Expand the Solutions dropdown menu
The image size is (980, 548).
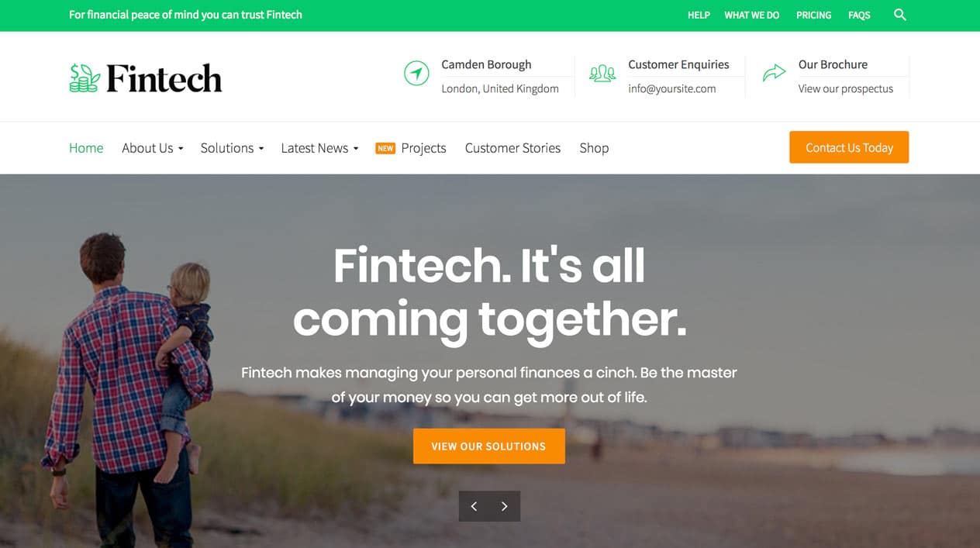[232, 148]
